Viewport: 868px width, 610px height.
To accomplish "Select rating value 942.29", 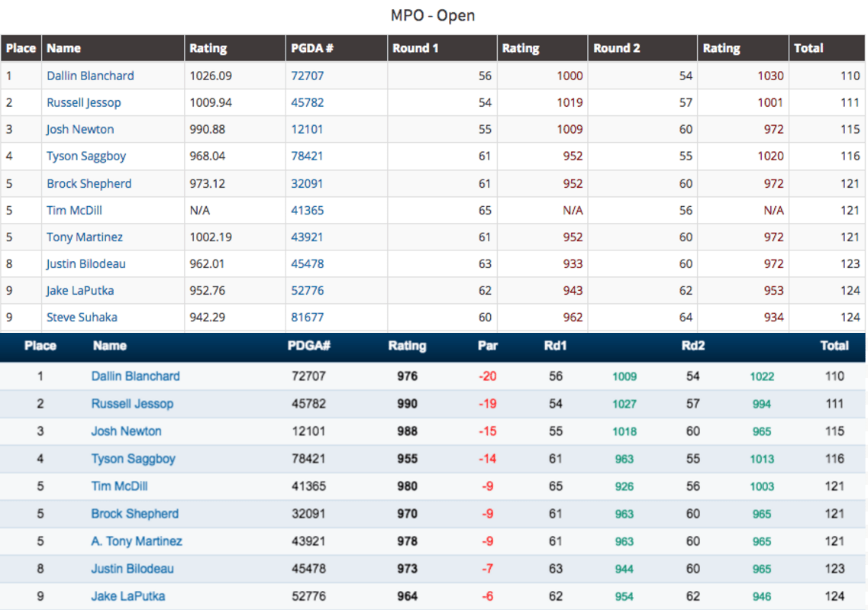I will [x=208, y=317].
